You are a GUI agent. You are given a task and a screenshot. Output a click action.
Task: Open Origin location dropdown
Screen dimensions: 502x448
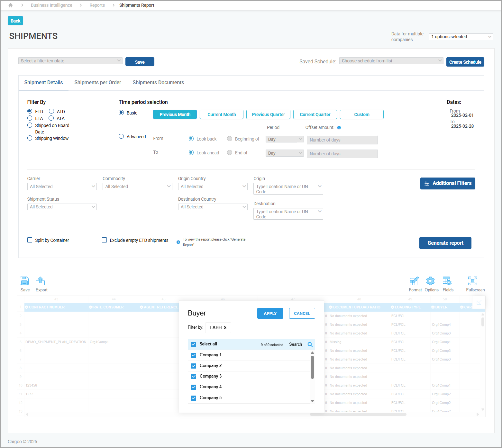(x=288, y=189)
